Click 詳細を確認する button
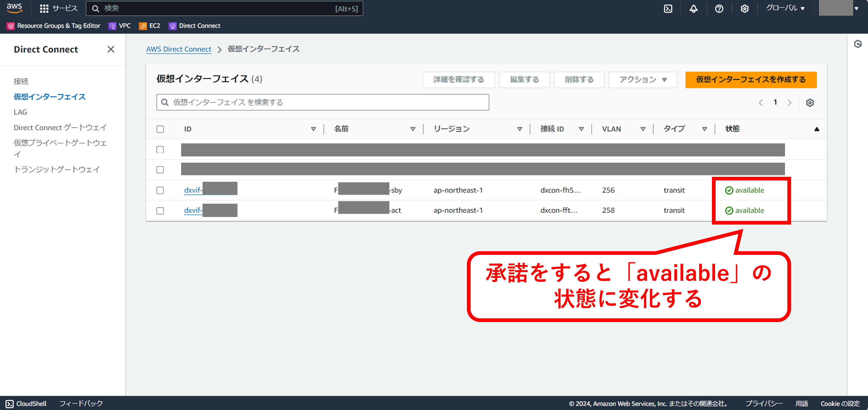This screenshot has height=410, width=868. (459, 80)
